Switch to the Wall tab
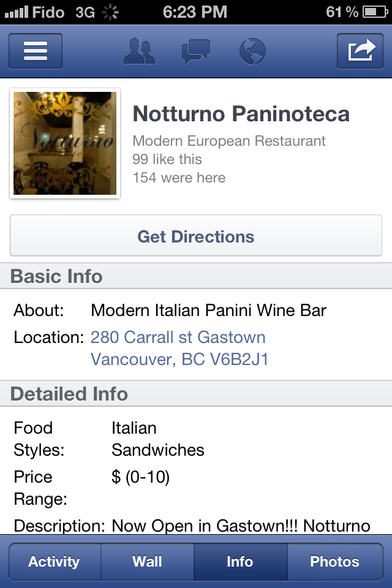 coord(148,562)
